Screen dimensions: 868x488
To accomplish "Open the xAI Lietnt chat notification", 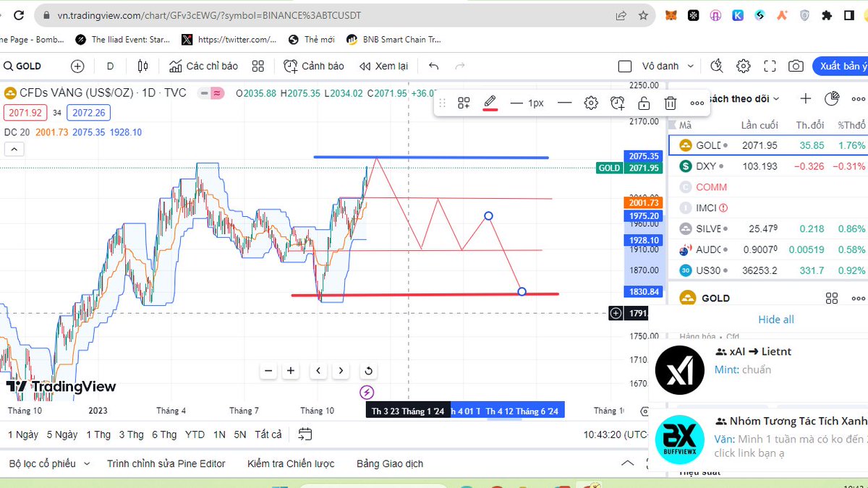I will [x=758, y=370].
